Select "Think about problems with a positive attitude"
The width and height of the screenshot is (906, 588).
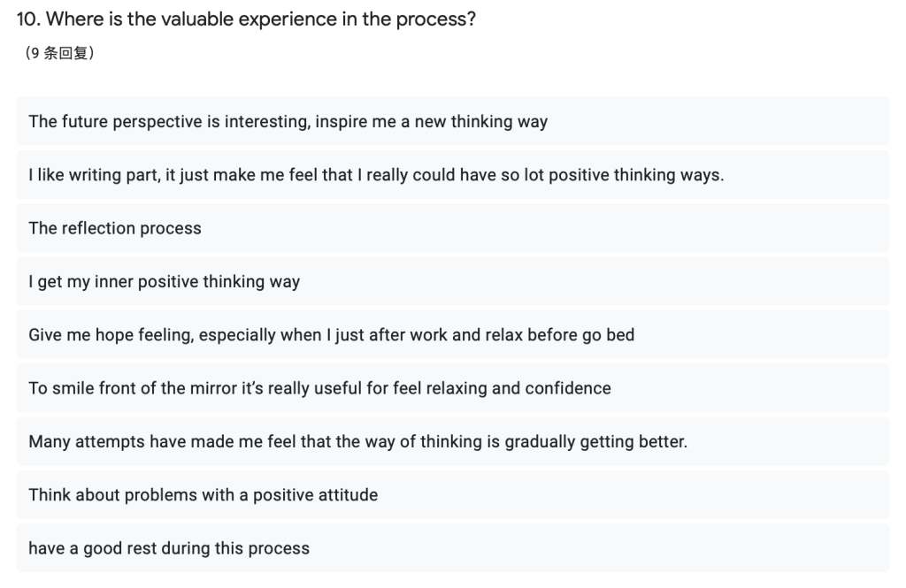(203, 495)
